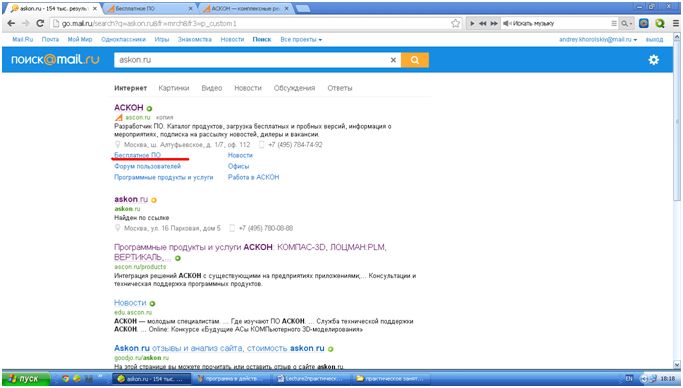Open the edu.ascon.ru Новости result title
The height and width of the screenshot is (388, 683).
tap(130, 303)
